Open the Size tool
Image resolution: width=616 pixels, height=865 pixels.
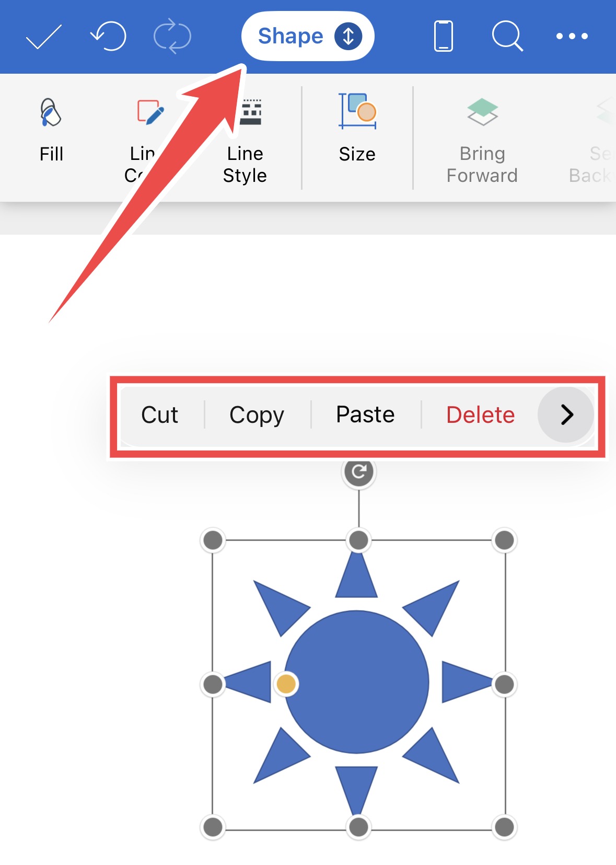357,128
